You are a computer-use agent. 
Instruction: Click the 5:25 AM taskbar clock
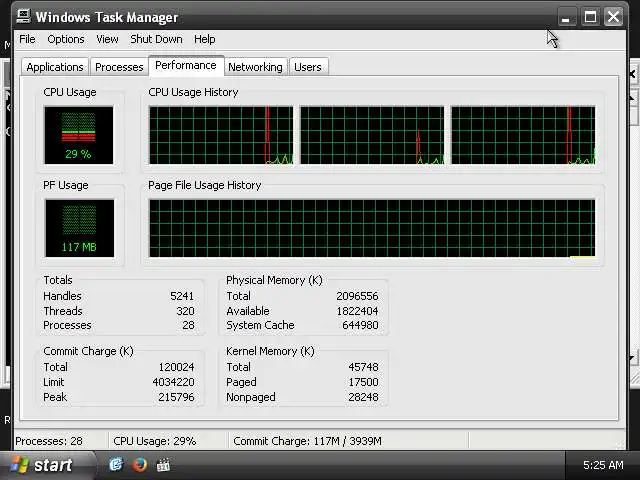point(603,465)
